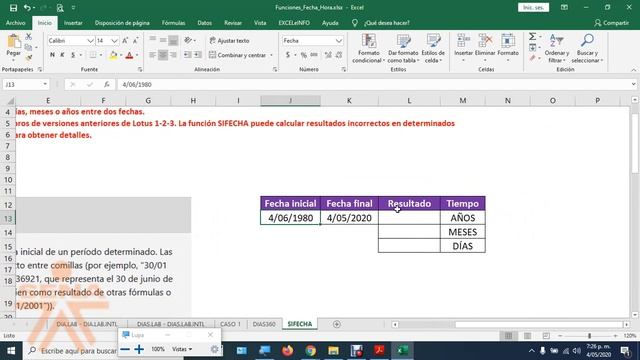Click the ¿Qué desea hacer? search

pyautogui.click(x=386, y=23)
